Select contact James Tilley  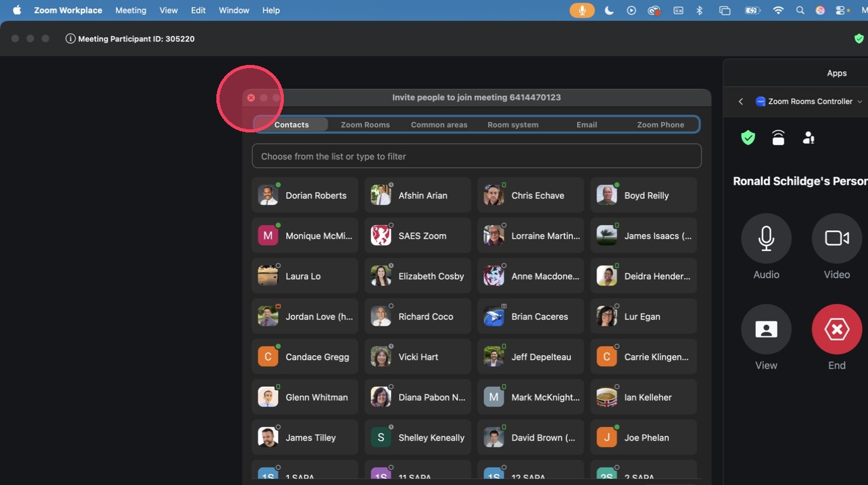pos(305,437)
